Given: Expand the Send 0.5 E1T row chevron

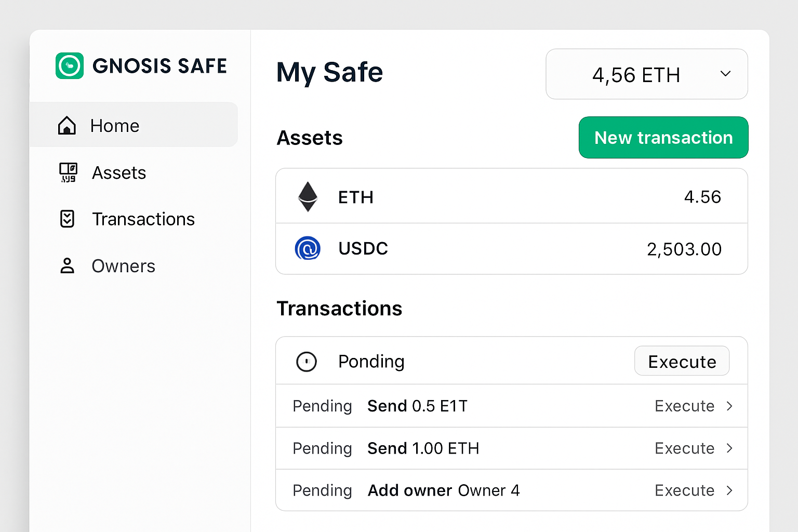Looking at the screenshot, I should tap(729, 406).
